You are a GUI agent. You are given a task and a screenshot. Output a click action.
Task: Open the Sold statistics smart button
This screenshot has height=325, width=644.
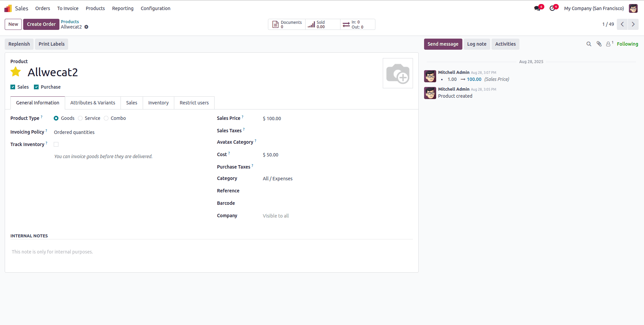pyautogui.click(x=323, y=24)
